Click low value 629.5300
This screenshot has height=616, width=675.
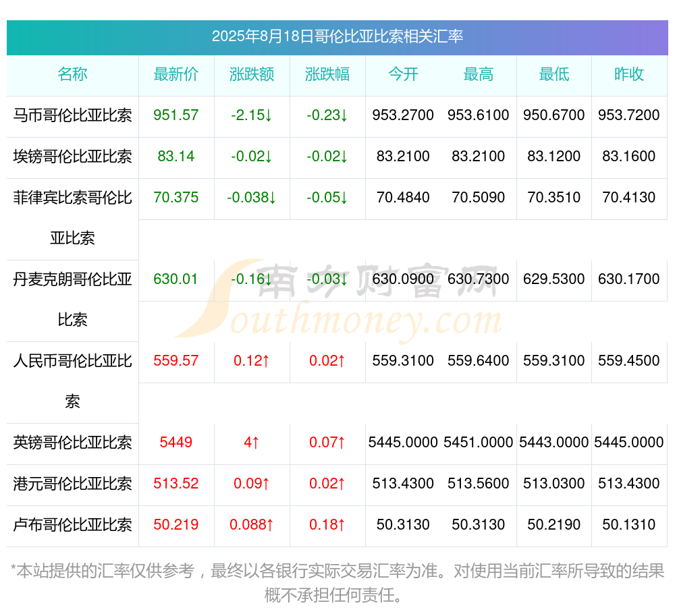point(554,279)
